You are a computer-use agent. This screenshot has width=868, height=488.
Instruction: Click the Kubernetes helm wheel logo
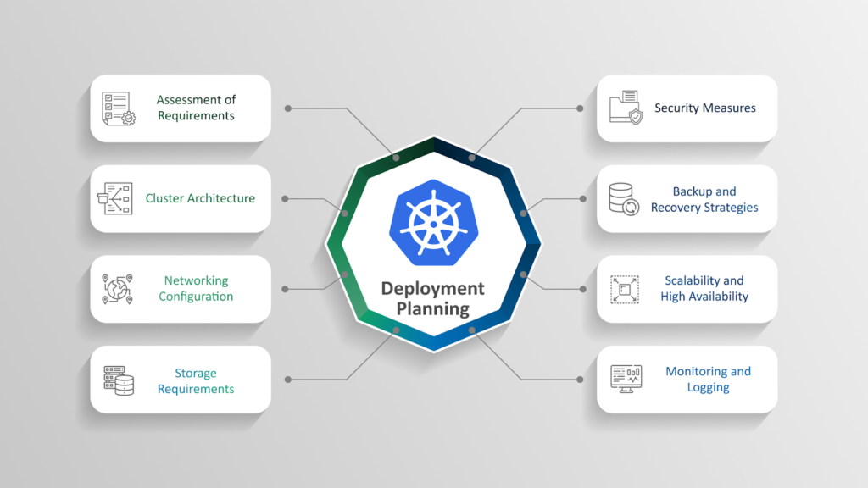[x=434, y=222]
